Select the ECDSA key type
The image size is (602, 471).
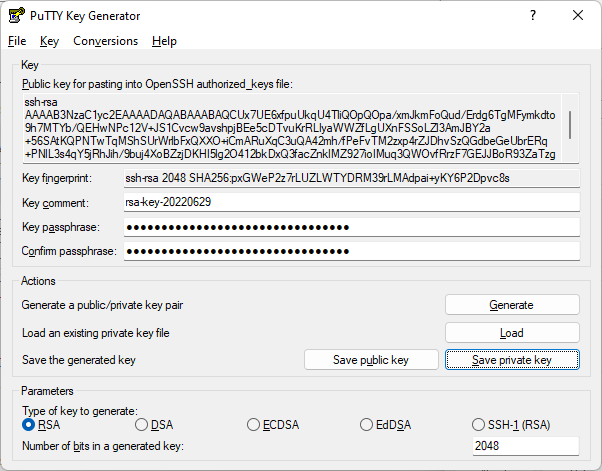[273, 425]
